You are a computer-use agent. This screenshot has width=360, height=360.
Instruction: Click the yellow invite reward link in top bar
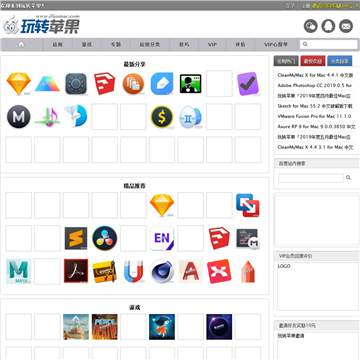(x=335, y=6)
